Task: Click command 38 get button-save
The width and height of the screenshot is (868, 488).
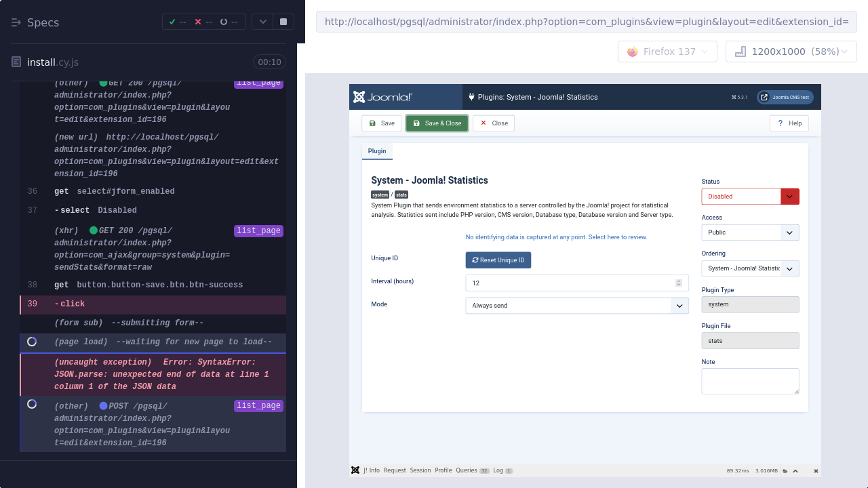Action: tap(153, 285)
